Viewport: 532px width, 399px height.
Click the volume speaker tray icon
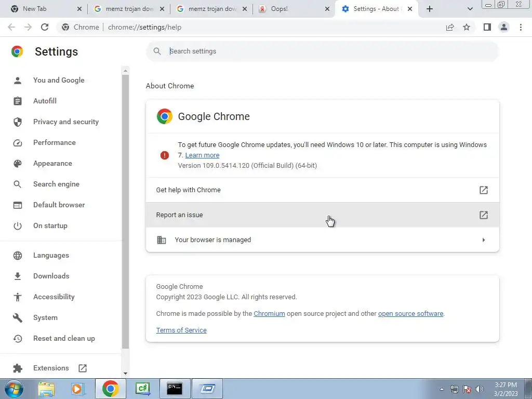(x=480, y=389)
